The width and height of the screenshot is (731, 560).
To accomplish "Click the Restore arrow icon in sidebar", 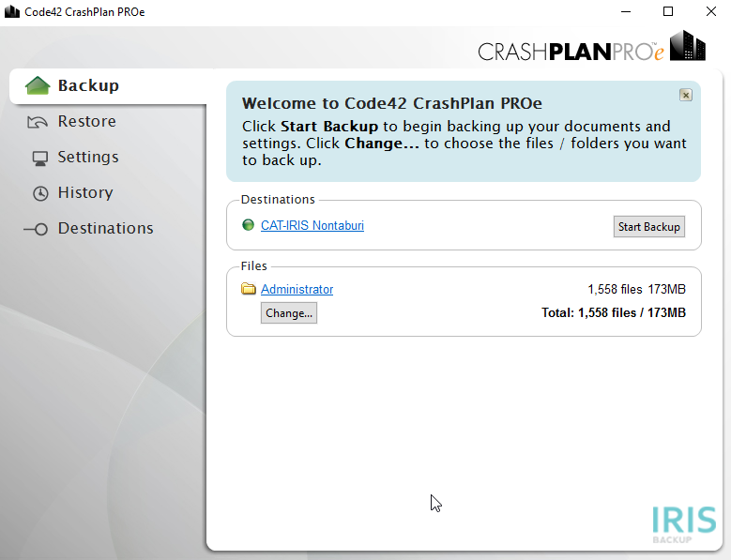I will coord(38,122).
